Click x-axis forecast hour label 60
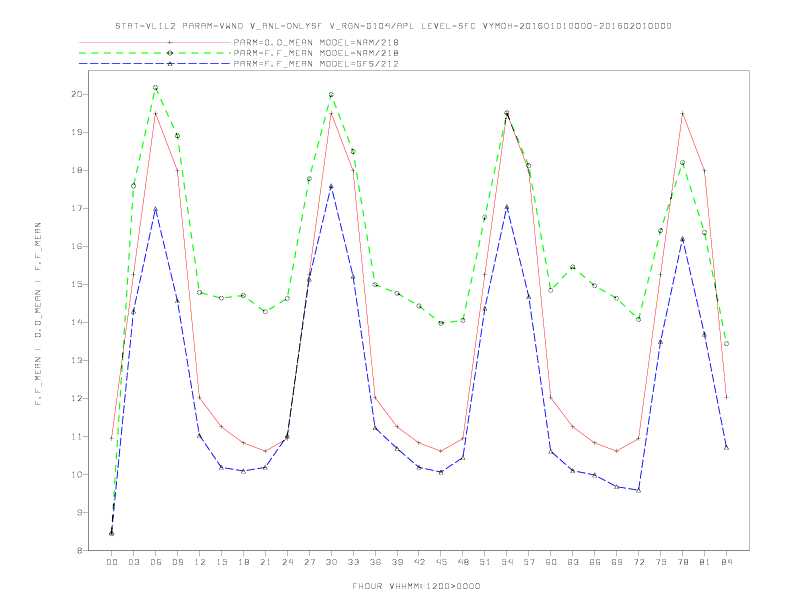The image size is (792, 612). [x=551, y=562]
